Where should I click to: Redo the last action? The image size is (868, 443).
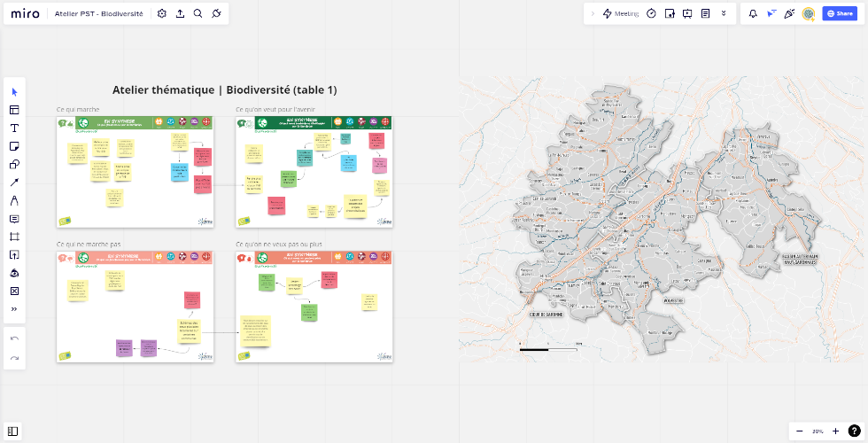coord(14,359)
